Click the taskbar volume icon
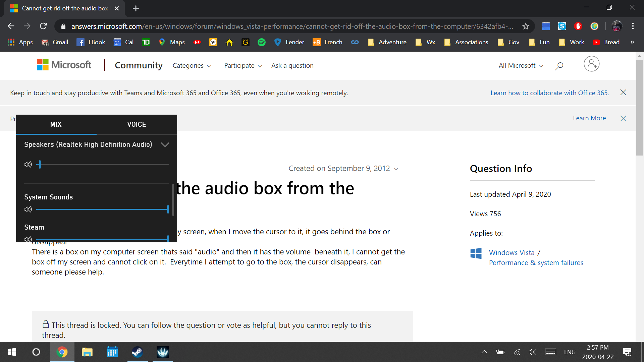The image size is (644, 362). 532,352
